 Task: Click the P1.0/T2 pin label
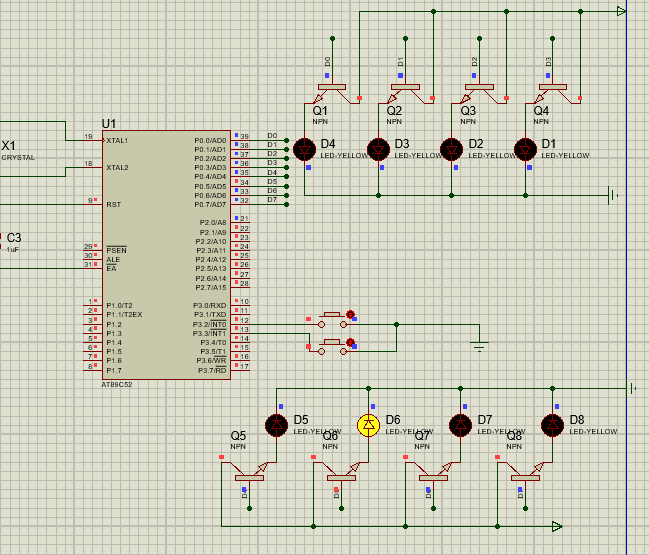[119, 305]
